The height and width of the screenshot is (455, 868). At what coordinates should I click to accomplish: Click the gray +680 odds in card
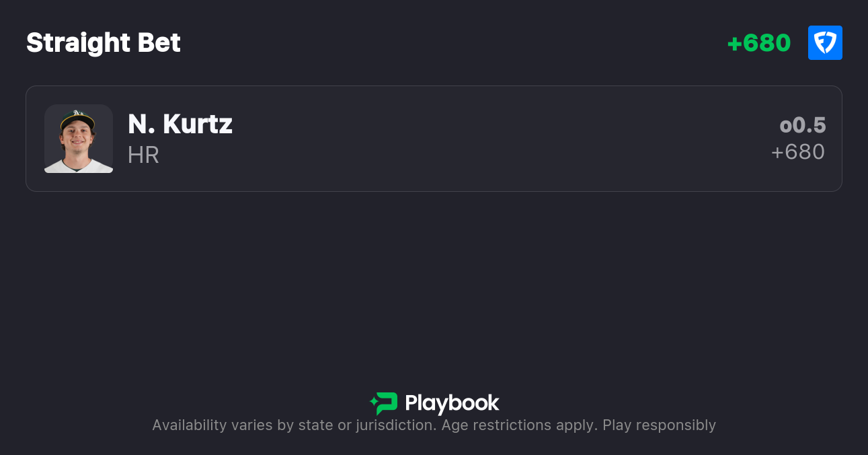pos(797,152)
